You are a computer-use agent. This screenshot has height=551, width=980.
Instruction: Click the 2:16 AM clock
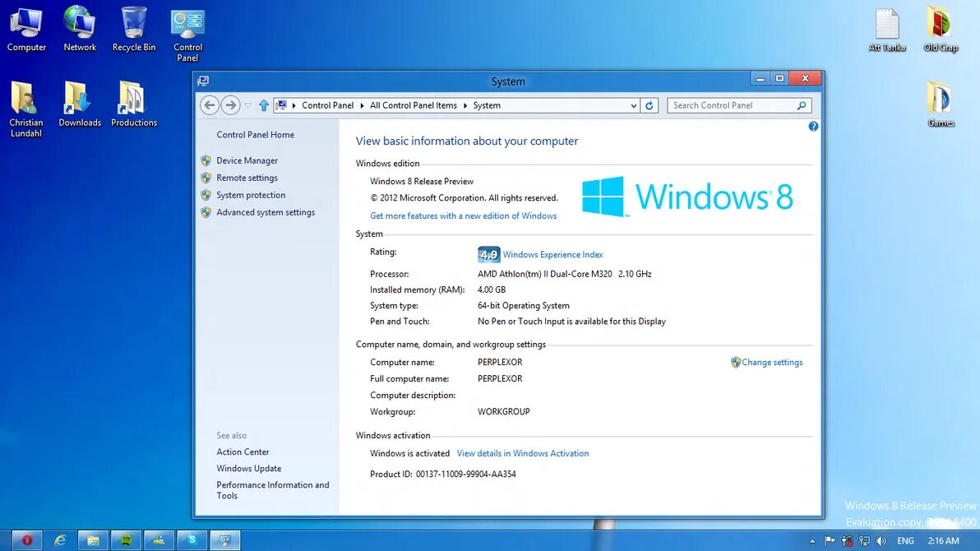tap(943, 541)
